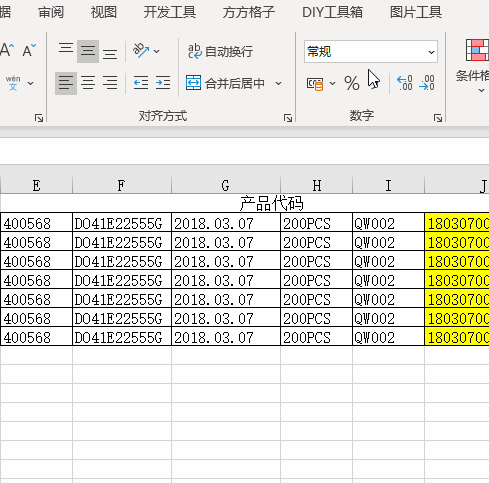This screenshot has height=483, width=489.
Task: Select column F header
Action: click(122, 185)
